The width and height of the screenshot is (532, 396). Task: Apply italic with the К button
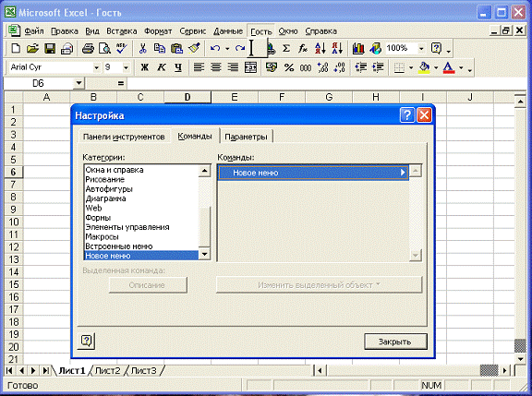[x=162, y=67]
